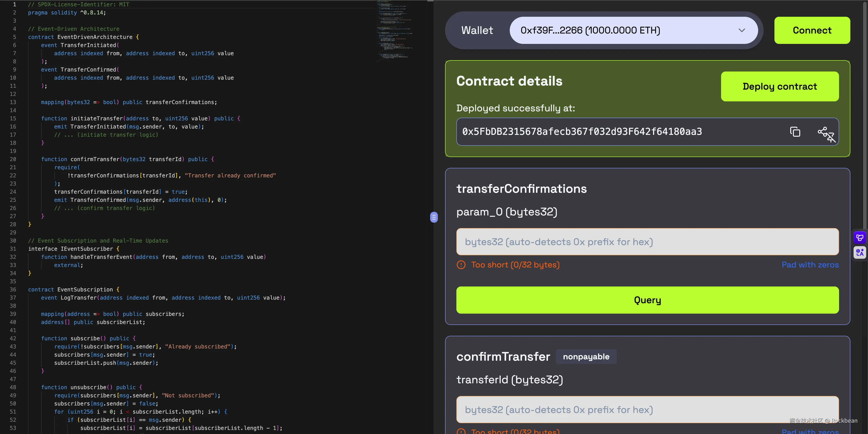Focus the confirmTransfer transferId input
Screen dimensions: 868x434
647,409
